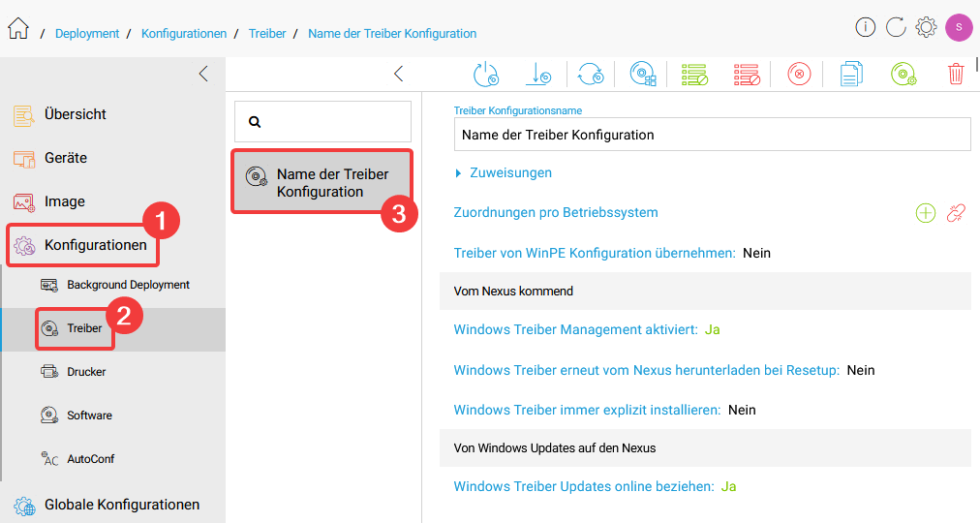
Task: Go to the home icon in breadcrumb
Action: [18, 28]
